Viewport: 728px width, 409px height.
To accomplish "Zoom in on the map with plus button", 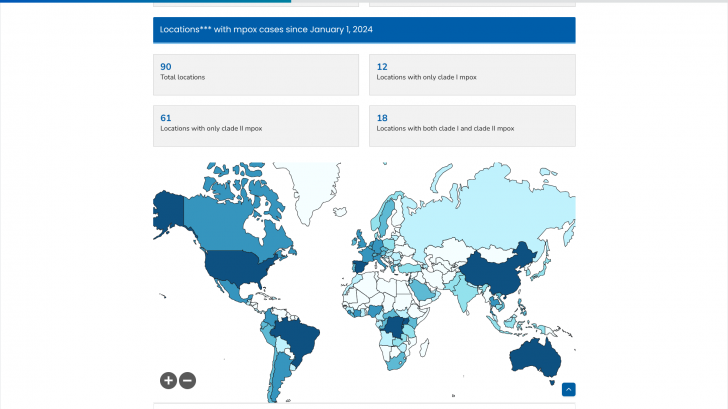I will coord(168,380).
